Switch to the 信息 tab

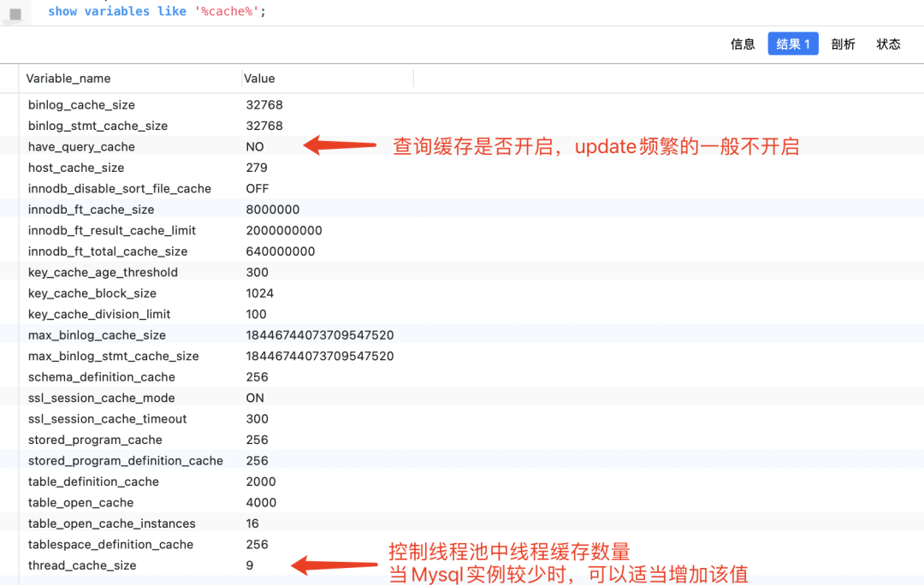coord(743,44)
